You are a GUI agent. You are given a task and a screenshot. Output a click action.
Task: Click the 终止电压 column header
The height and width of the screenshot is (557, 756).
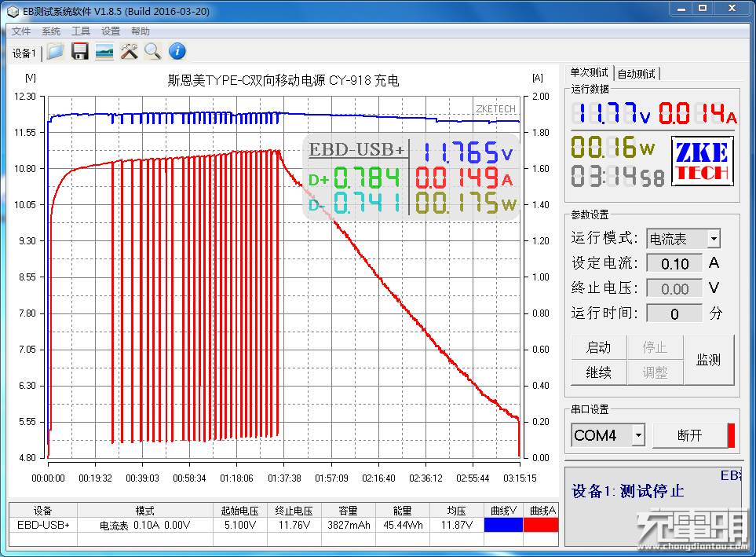click(294, 511)
